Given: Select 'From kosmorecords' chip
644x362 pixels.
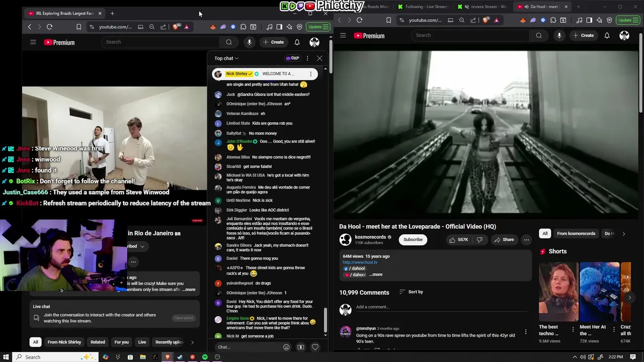Looking at the screenshot, I should click(576, 234).
